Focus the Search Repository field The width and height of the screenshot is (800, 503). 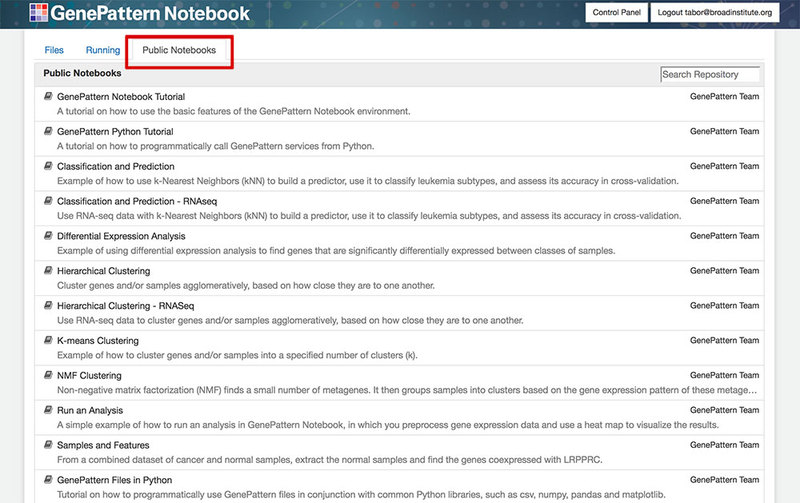point(710,74)
